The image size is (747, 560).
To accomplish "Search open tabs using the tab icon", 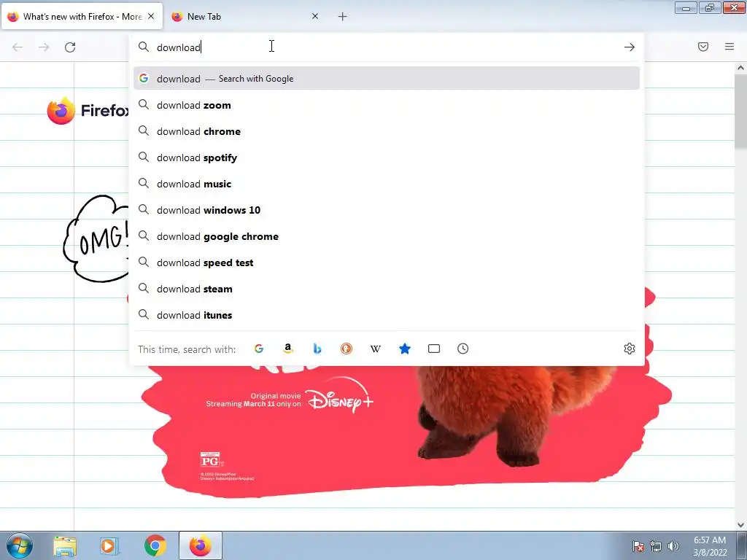I will point(434,349).
